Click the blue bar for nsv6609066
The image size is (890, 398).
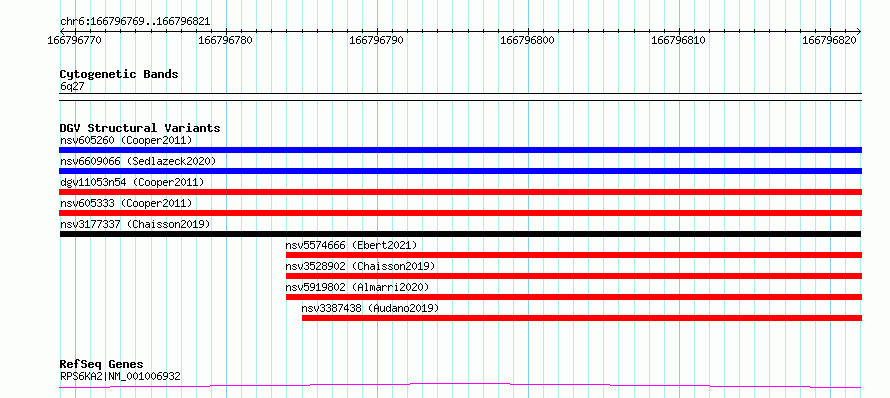460,171
